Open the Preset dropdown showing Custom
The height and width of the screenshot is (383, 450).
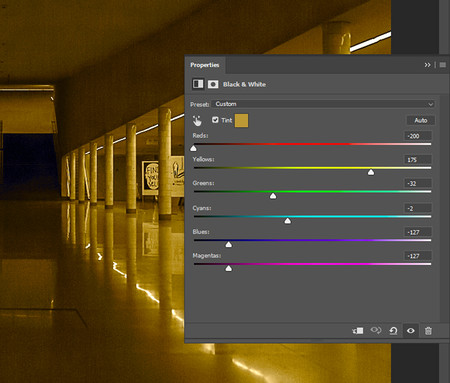coord(323,104)
